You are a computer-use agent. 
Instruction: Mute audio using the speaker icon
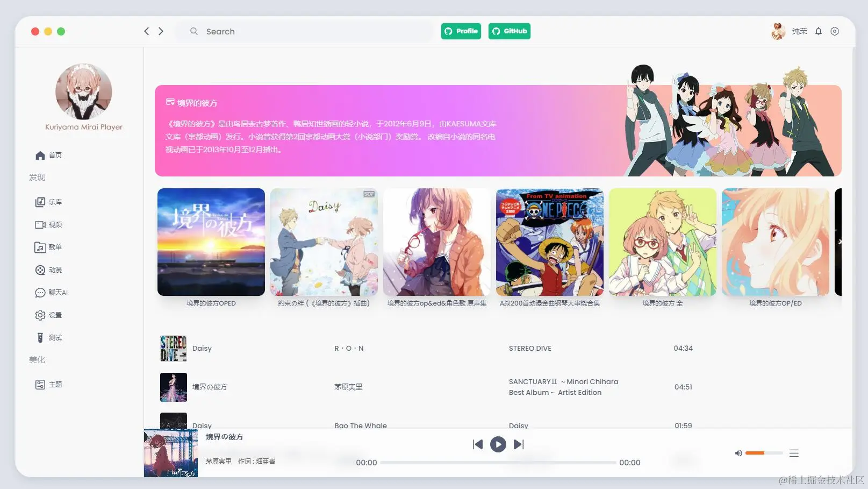click(x=738, y=453)
